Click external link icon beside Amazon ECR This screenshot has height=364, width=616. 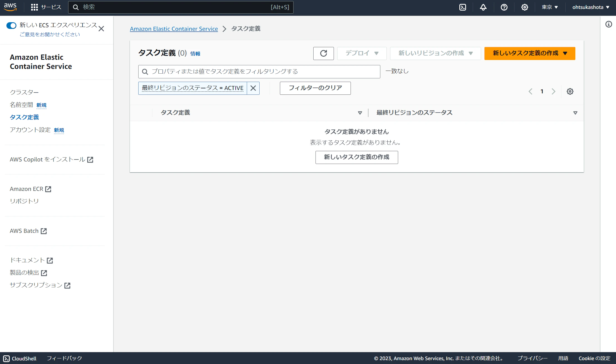pos(48,189)
